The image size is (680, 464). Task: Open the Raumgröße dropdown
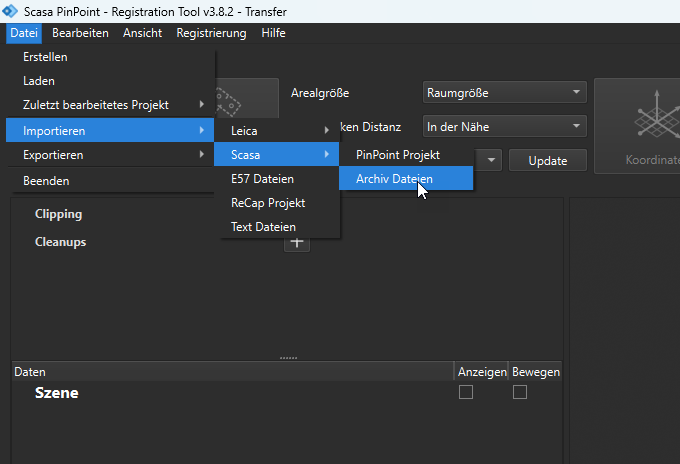504,92
